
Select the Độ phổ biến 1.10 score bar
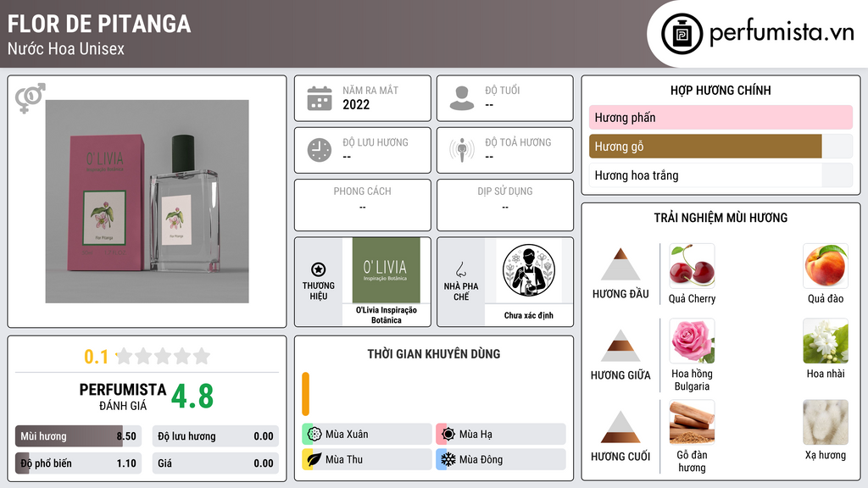[x=78, y=463]
